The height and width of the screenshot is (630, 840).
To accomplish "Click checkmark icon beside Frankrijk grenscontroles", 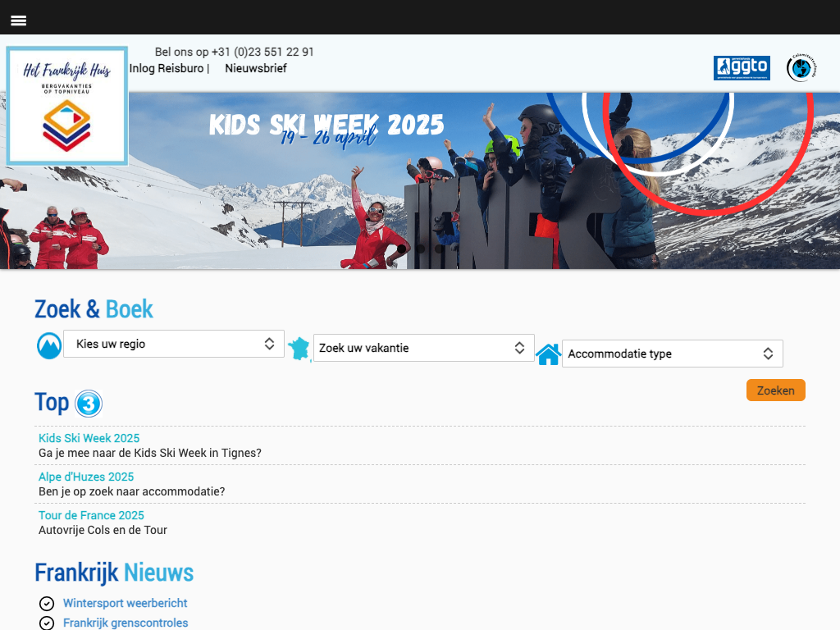I will click(47, 623).
